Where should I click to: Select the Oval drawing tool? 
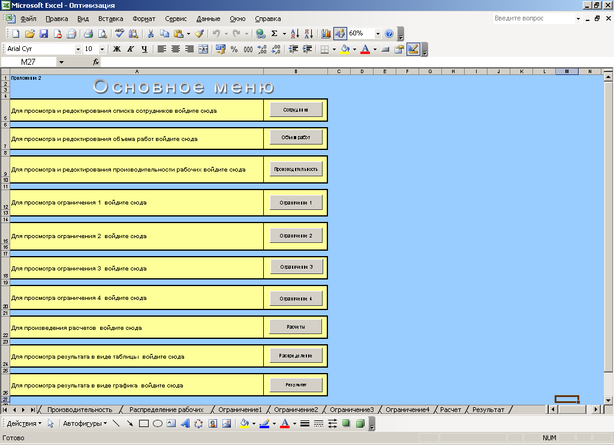point(157,424)
